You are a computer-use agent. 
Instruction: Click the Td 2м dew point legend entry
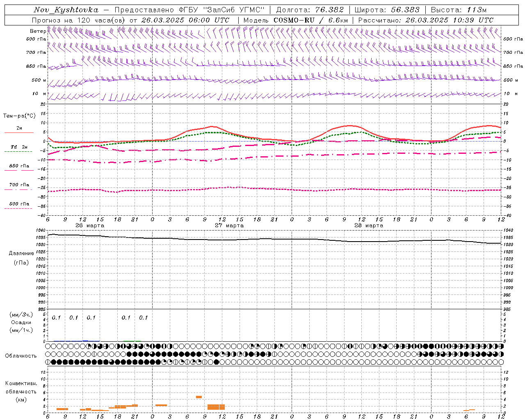click(19, 147)
